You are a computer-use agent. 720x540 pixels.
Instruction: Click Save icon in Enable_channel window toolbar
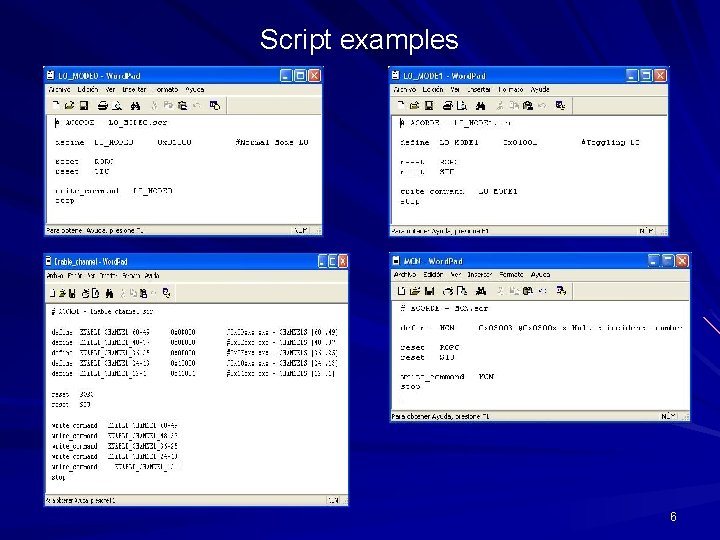pos(72,293)
